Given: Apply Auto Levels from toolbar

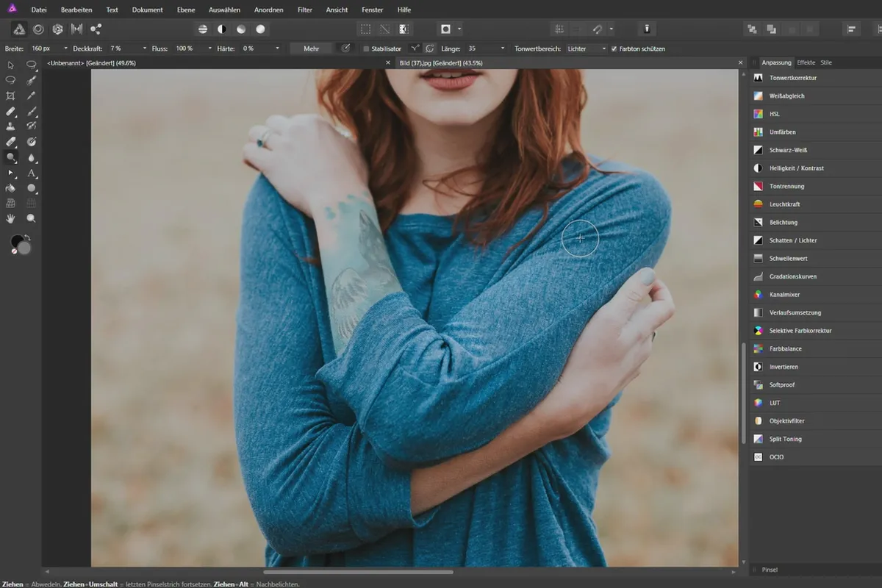Looking at the screenshot, I should [203, 29].
